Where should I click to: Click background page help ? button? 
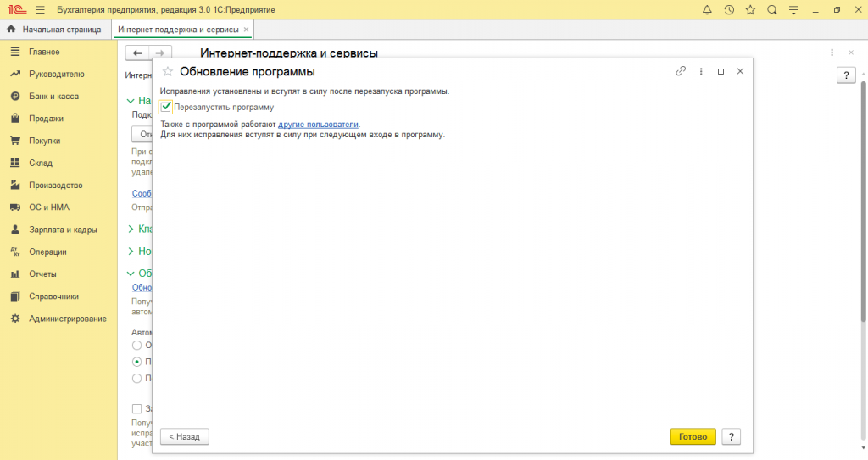[846, 75]
